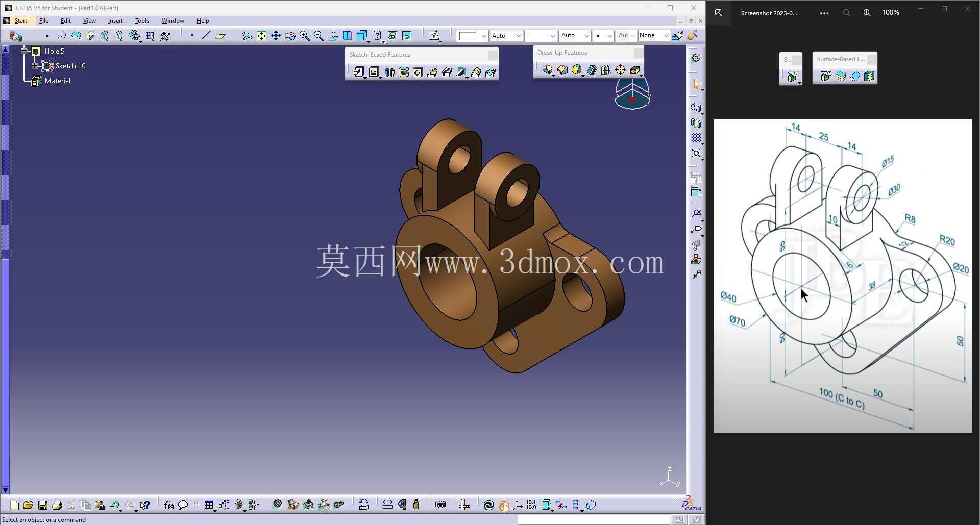Open the Edit menu
Viewport: 980px width, 525px height.
[x=66, y=21]
